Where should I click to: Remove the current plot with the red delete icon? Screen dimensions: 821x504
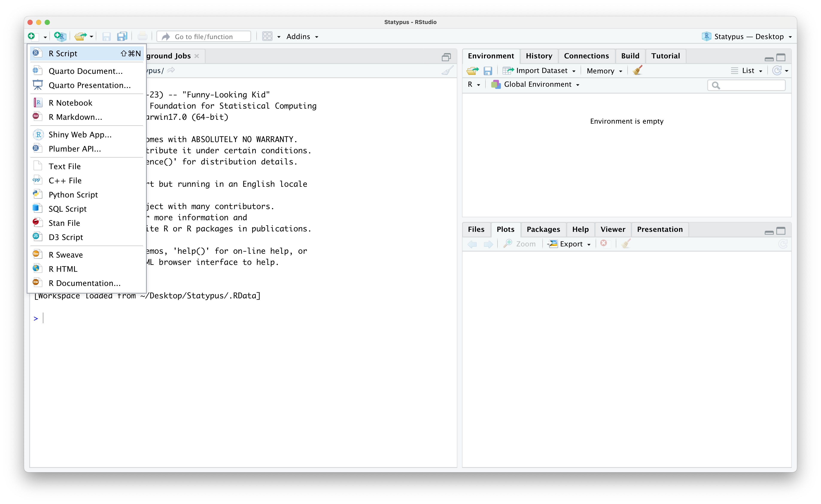(x=604, y=243)
